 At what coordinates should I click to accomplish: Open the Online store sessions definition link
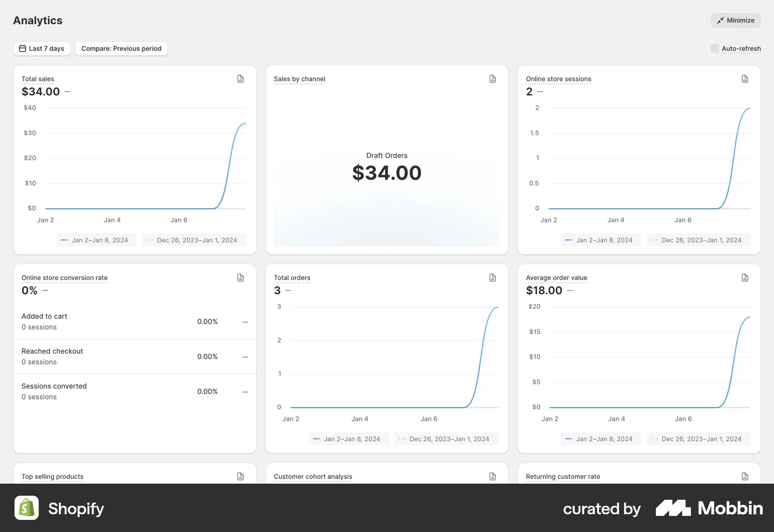point(558,79)
